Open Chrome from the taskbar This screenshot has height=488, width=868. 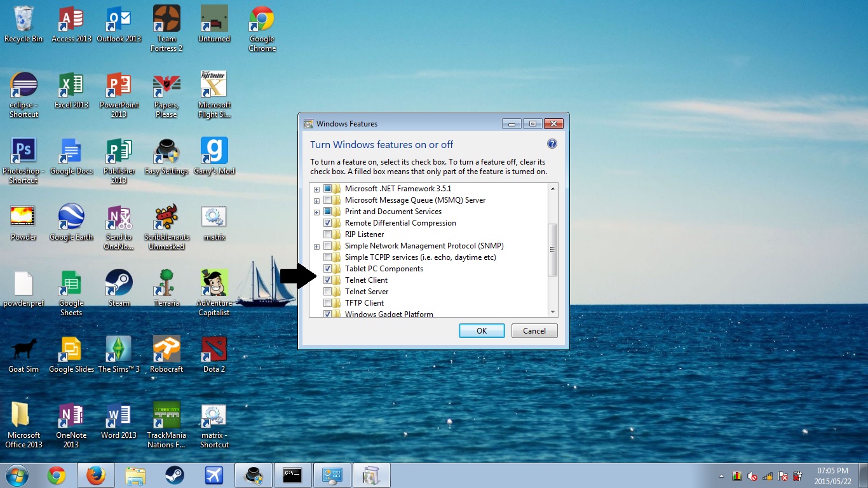coord(57,475)
